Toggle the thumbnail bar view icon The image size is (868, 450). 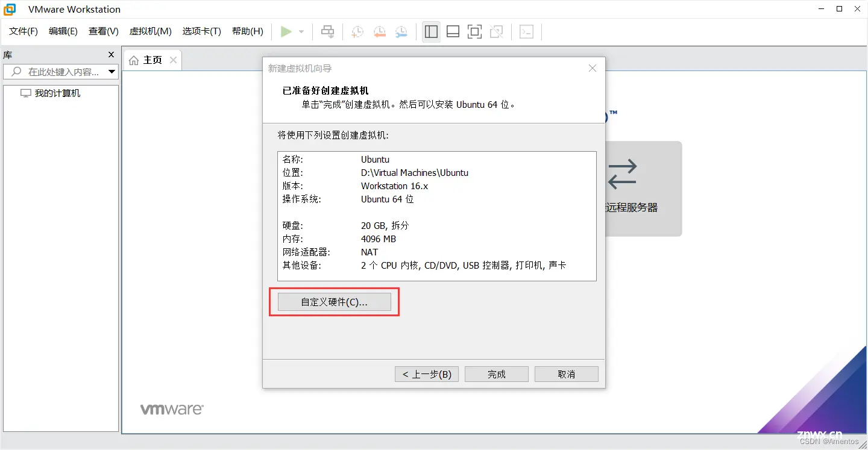(453, 31)
